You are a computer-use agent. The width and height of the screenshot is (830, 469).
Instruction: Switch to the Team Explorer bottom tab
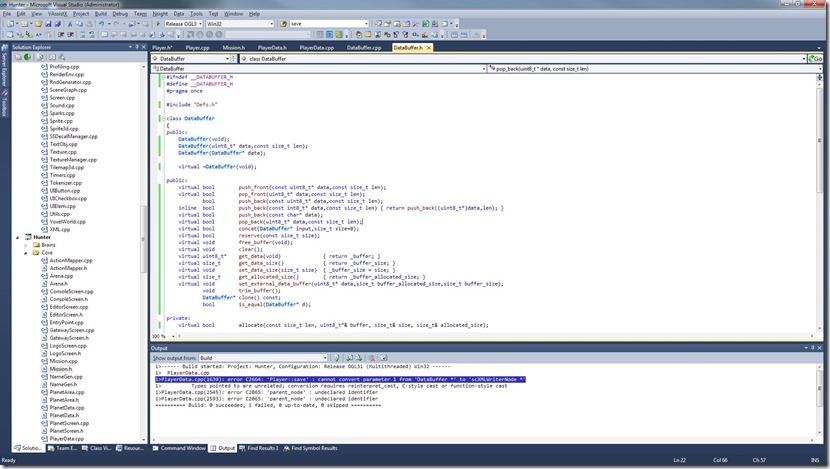coord(62,448)
